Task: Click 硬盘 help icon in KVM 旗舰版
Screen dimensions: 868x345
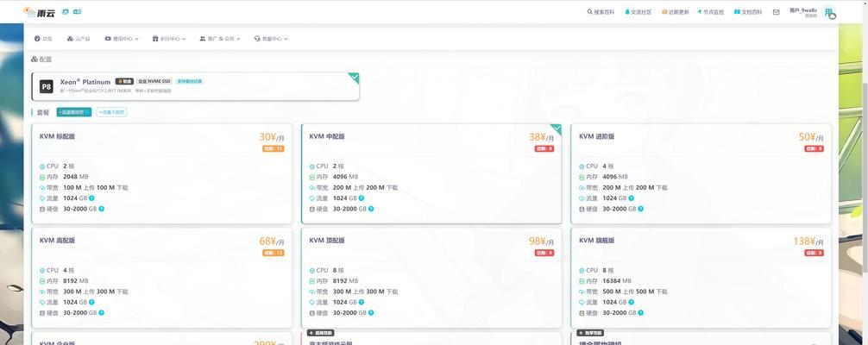Action: 640,313
